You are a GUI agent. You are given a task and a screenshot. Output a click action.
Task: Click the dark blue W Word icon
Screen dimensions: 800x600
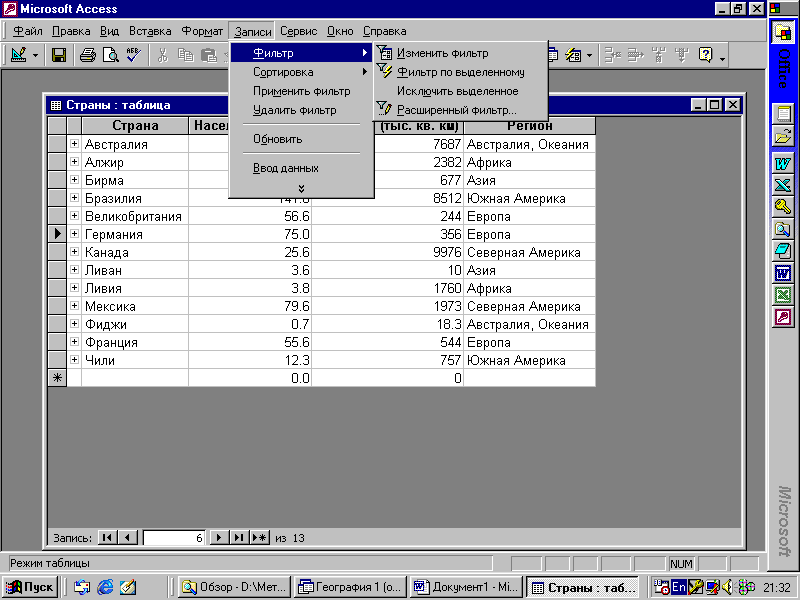(783, 273)
